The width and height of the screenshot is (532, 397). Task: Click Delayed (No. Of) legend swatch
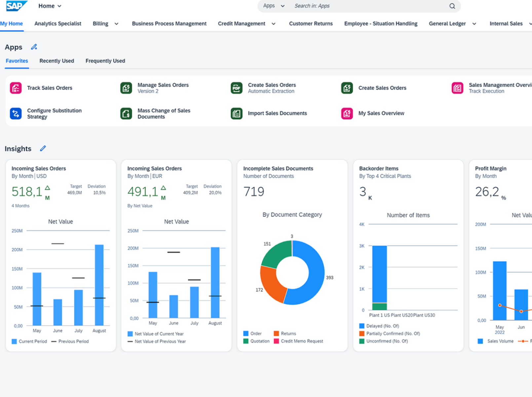point(362,326)
